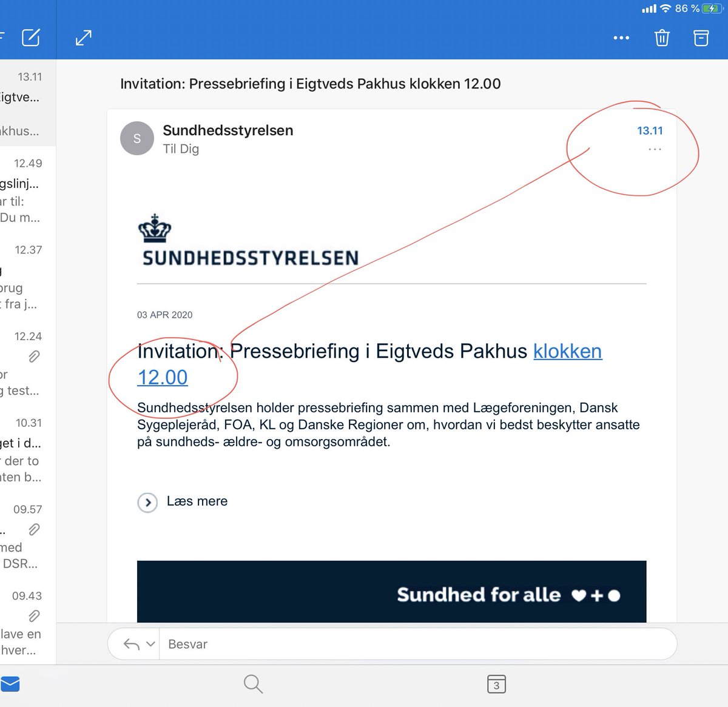Click the Læs mere circled arrow icon
This screenshot has height=707, width=728.
[x=147, y=503]
